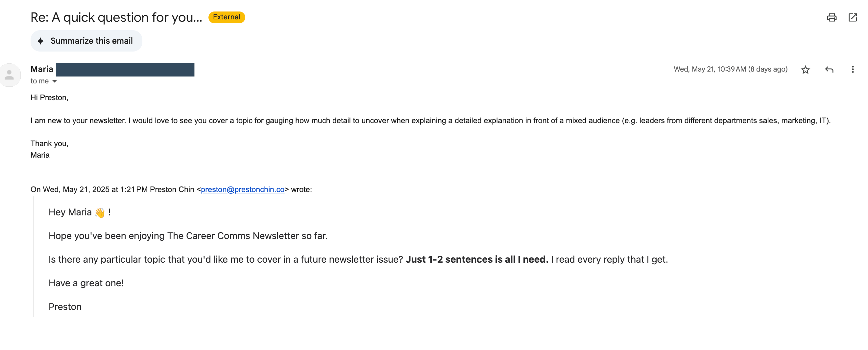Click the "Thank you," closing line
Screen dimensions: 868x350
(50, 144)
